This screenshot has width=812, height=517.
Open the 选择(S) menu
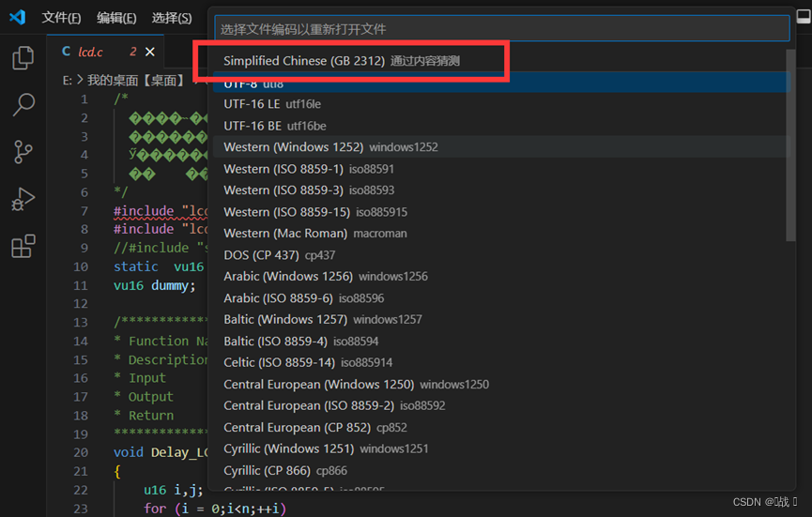(x=172, y=18)
